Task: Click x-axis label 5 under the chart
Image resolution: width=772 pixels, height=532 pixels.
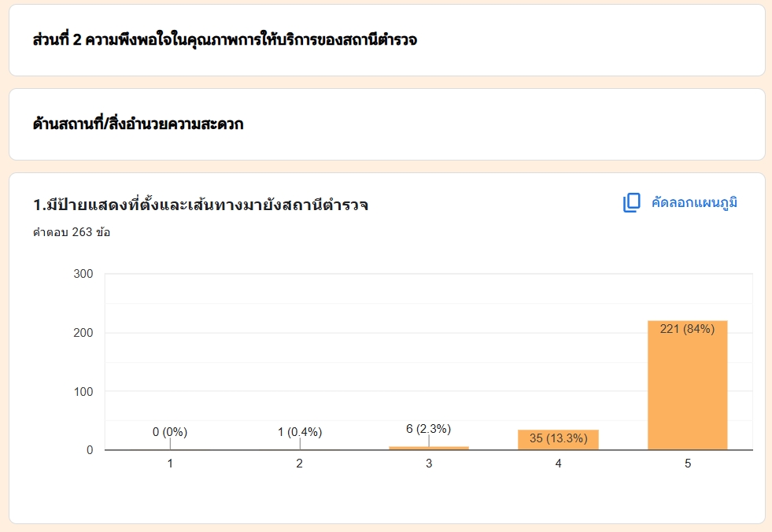Action: coord(687,464)
